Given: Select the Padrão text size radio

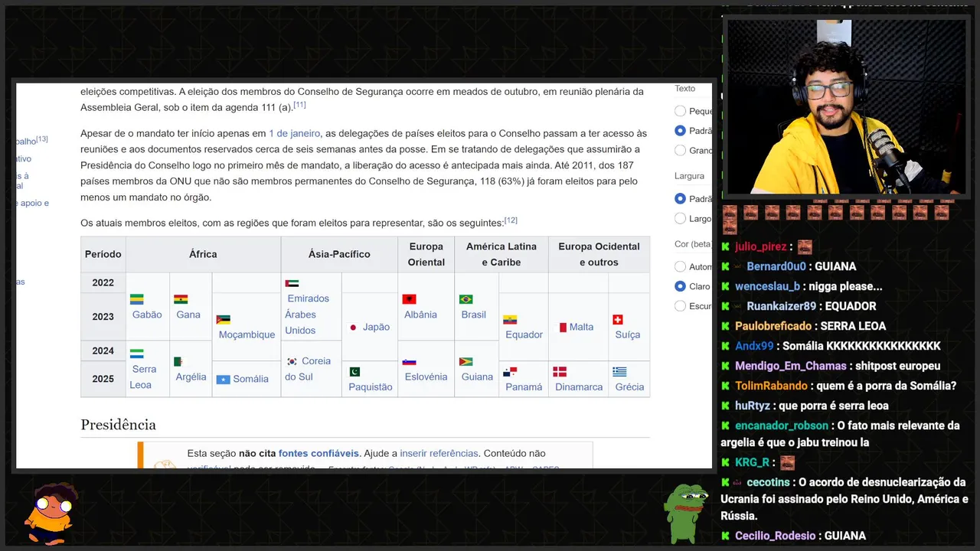Looking at the screenshot, I should [680, 131].
